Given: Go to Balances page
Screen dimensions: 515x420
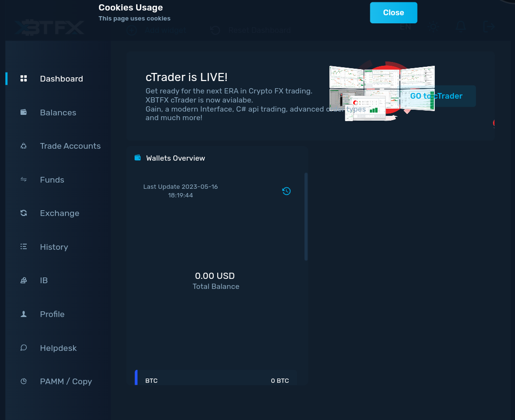Looking at the screenshot, I should coord(58,113).
